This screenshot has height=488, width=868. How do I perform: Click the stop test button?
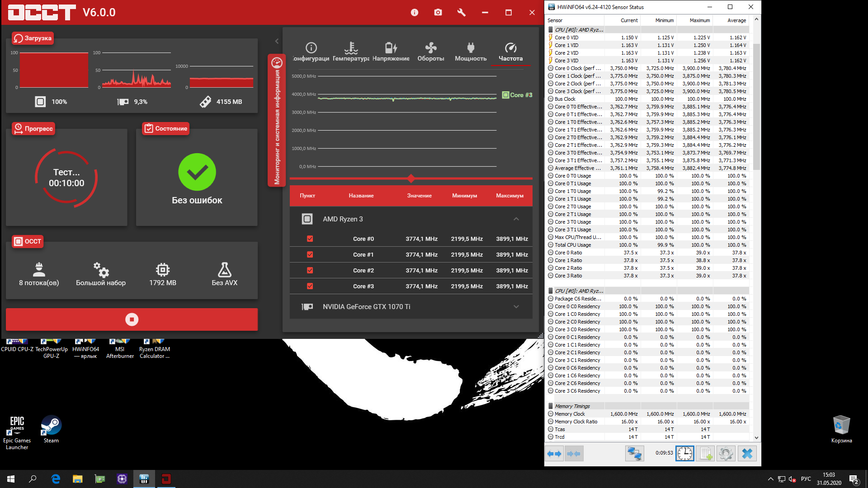tap(132, 319)
